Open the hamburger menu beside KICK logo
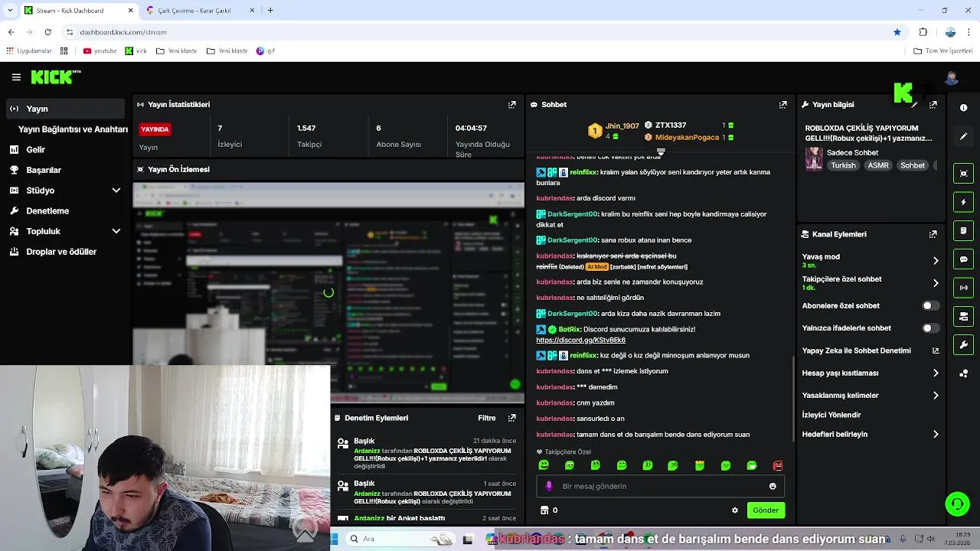The image size is (980, 551). (x=16, y=77)
